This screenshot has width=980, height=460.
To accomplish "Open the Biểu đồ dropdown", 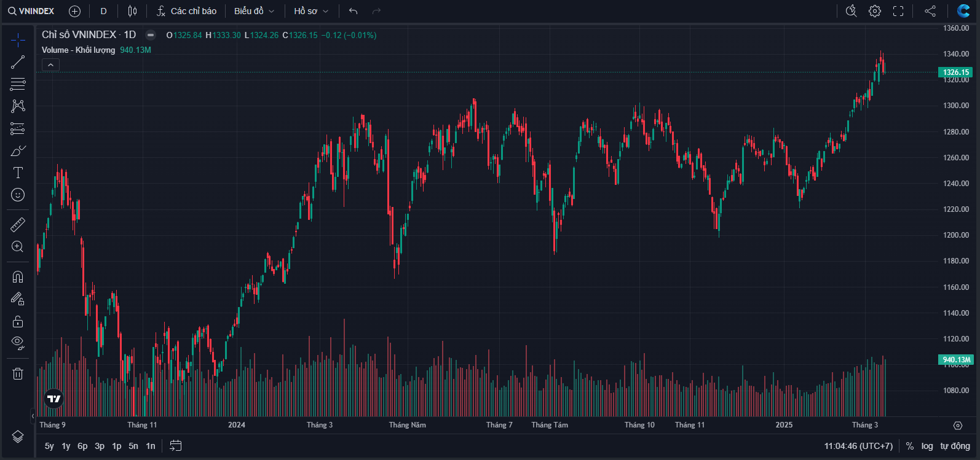I will [x=254, y=11].
